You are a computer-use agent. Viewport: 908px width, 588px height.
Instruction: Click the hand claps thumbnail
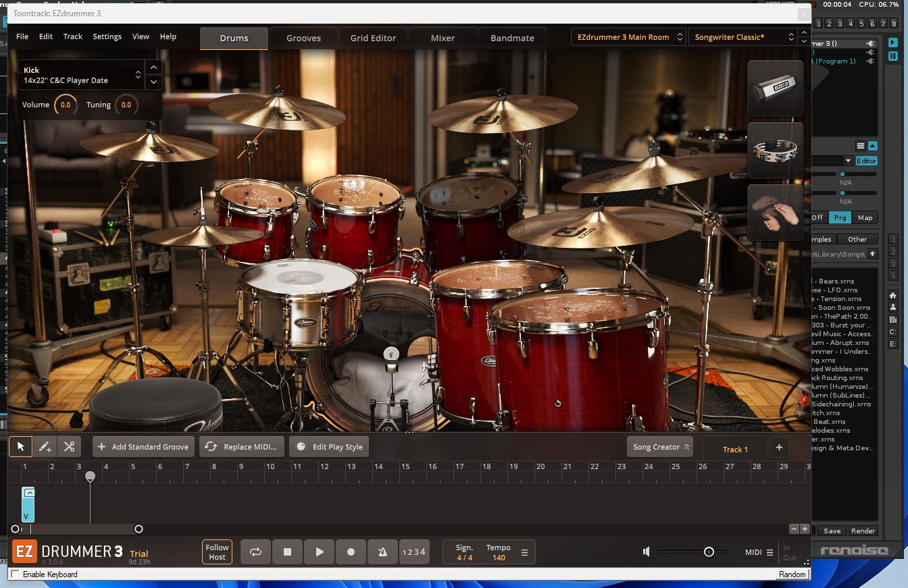(775, 212)
